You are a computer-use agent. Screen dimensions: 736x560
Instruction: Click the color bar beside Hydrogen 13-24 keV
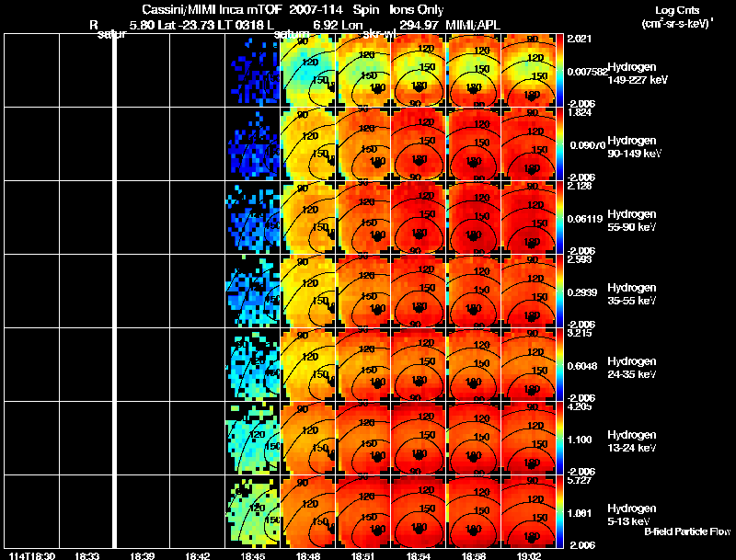559,439
